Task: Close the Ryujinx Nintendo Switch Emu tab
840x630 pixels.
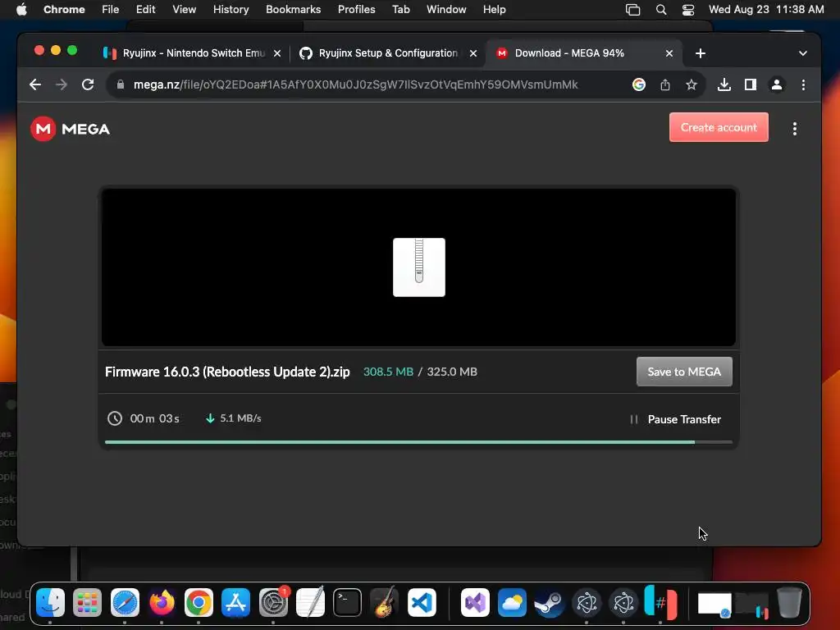Action: (277, 53)
